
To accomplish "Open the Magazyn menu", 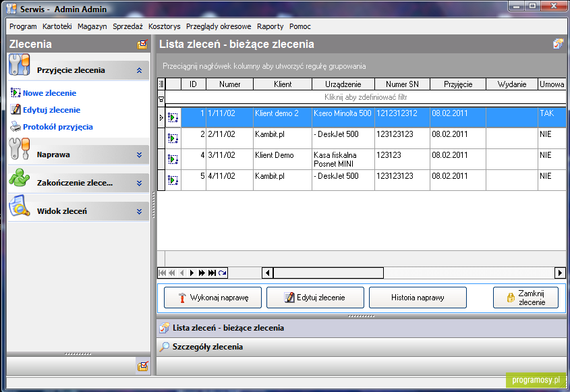I will pyautogui.click(x=92, y=26).
